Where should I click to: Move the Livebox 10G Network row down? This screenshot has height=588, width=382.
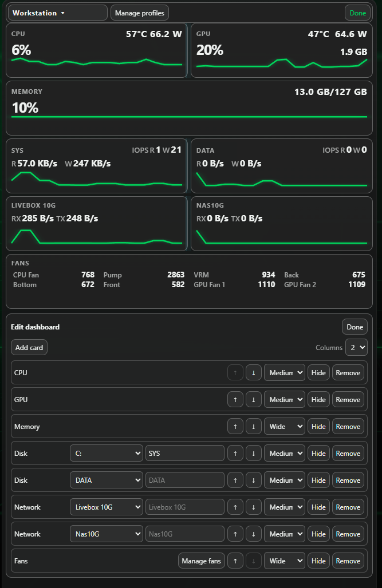(x=254, y=507)
